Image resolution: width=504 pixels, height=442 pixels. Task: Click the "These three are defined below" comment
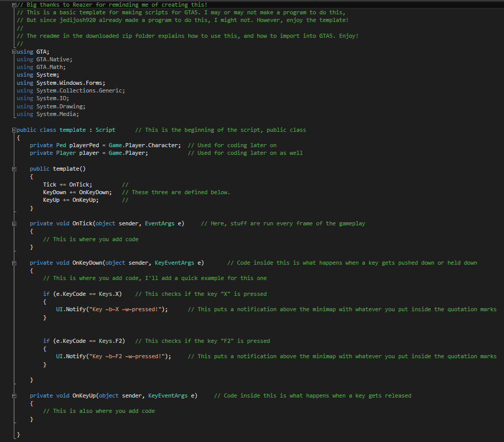[181, 192]
